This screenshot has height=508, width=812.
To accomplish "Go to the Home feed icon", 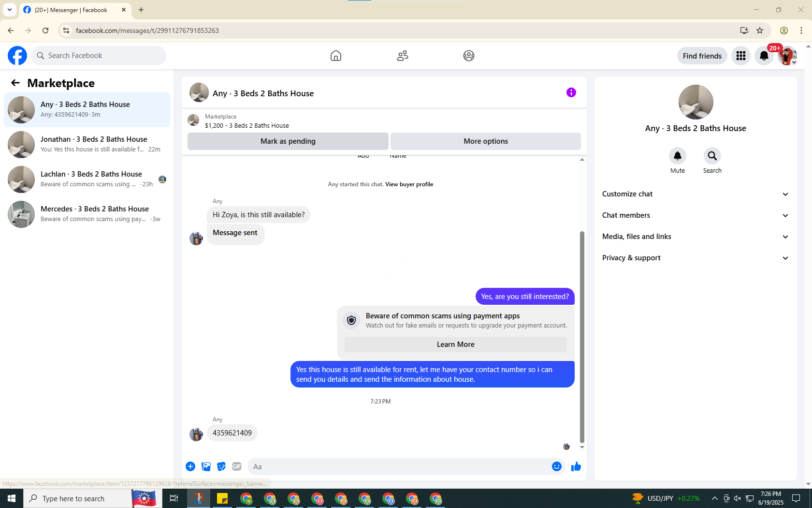I will tap(336, 56).
